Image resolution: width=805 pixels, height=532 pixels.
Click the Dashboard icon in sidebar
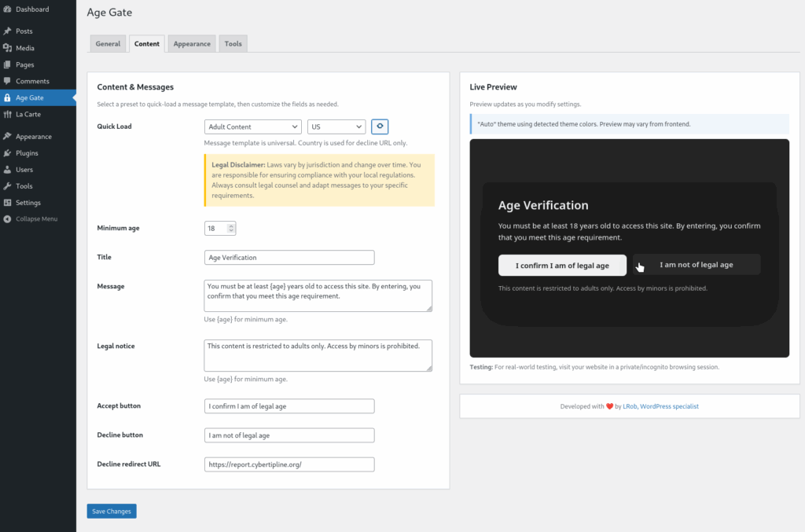click(x=7, y=9)
